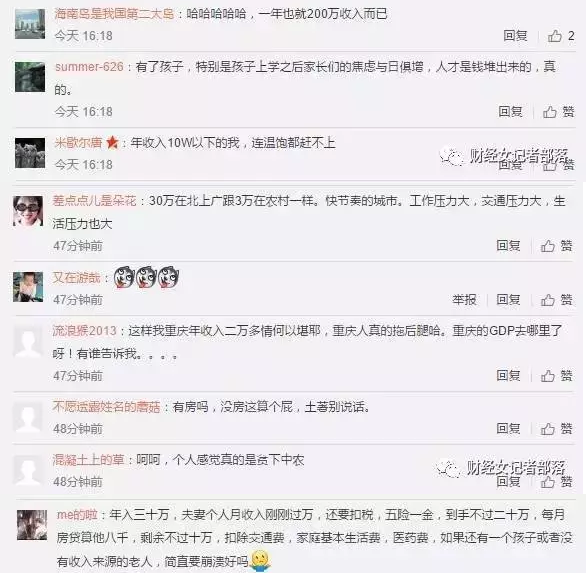
Task: Reply to 海南岛是我国第二大岛's comment
Action: (x=515, y=36)
